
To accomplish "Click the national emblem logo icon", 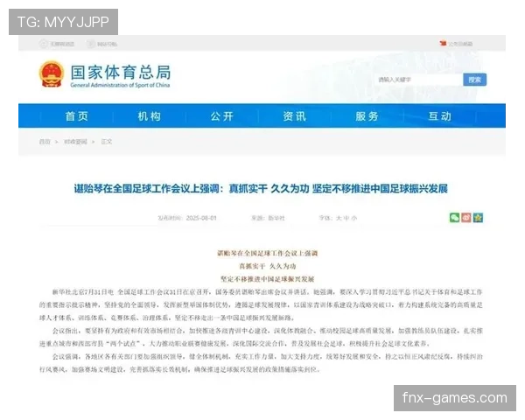I will pyautogui.click(x=52, y=74).
